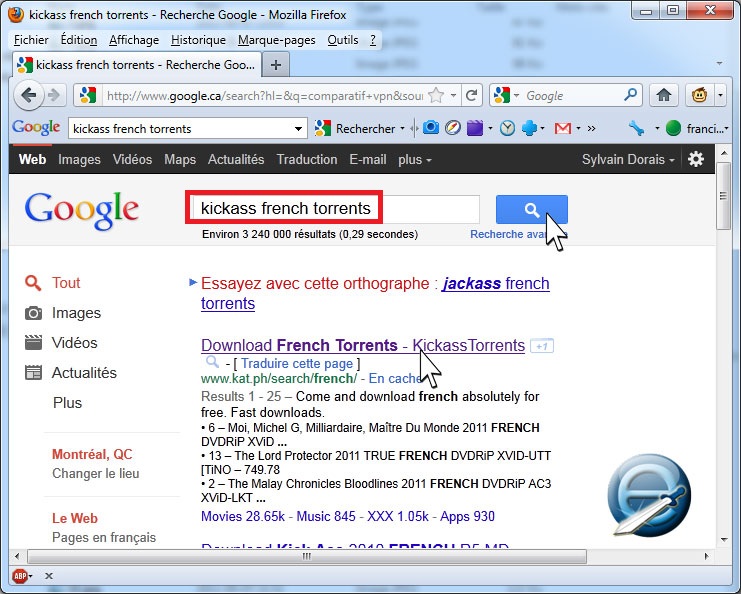Click the Google search field containing kickass french torrents

pos(334,208)
